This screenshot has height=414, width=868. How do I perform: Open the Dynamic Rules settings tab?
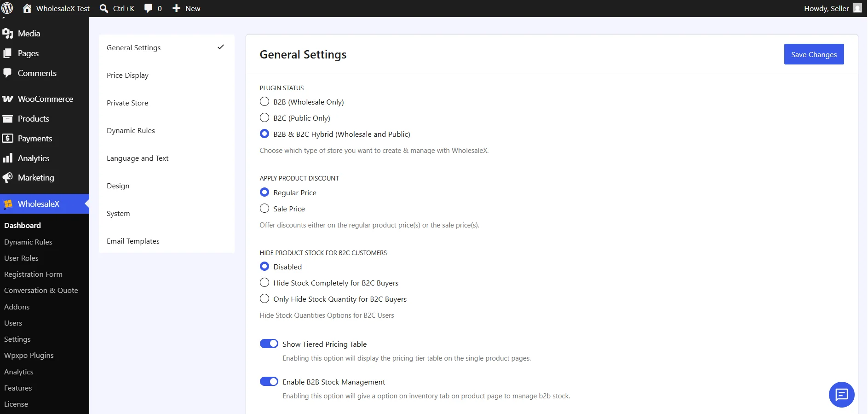[x=167, y=131]
